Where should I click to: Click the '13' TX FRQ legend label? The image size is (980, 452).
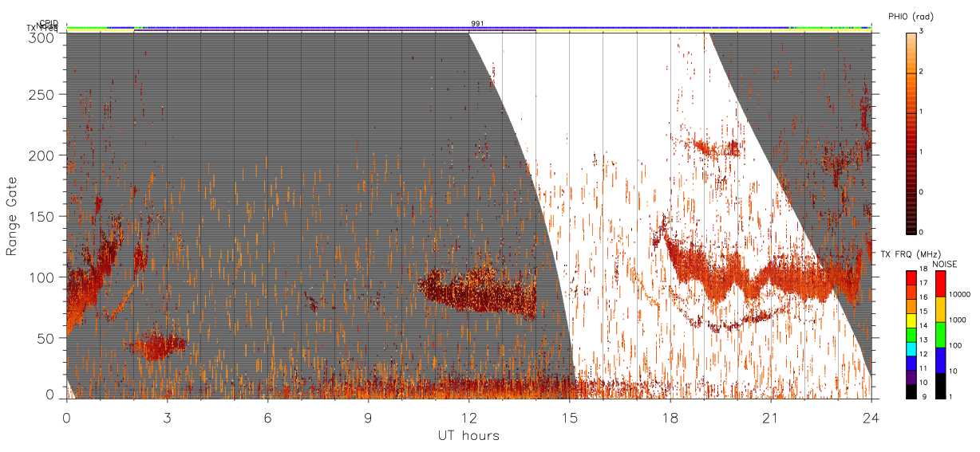click(x=923, y=340)
